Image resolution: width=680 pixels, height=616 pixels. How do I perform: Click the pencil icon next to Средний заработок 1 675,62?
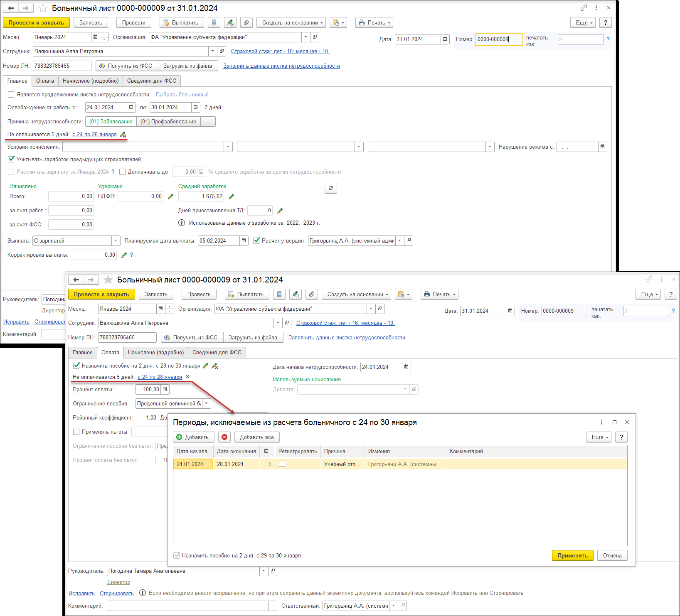tap(232, 196)
